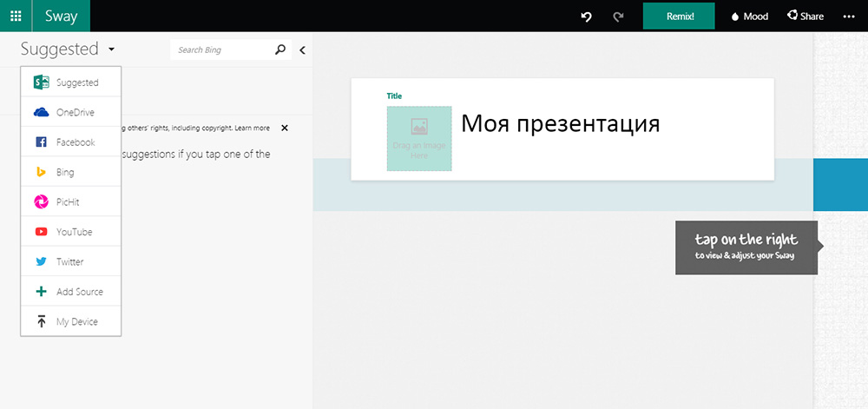Select Twitter from the source list
This screenshot has height=409, width=868.
point(71,261)
